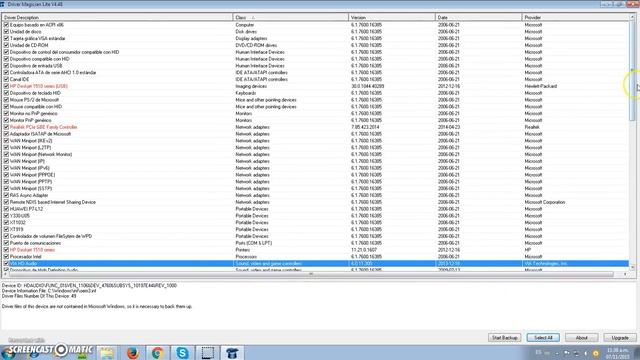The width and height of the screenshot is (640, 360).
Task: Select Controladora ATA de serie AHCI 1.0 row
Action: [x=316, y=73]
